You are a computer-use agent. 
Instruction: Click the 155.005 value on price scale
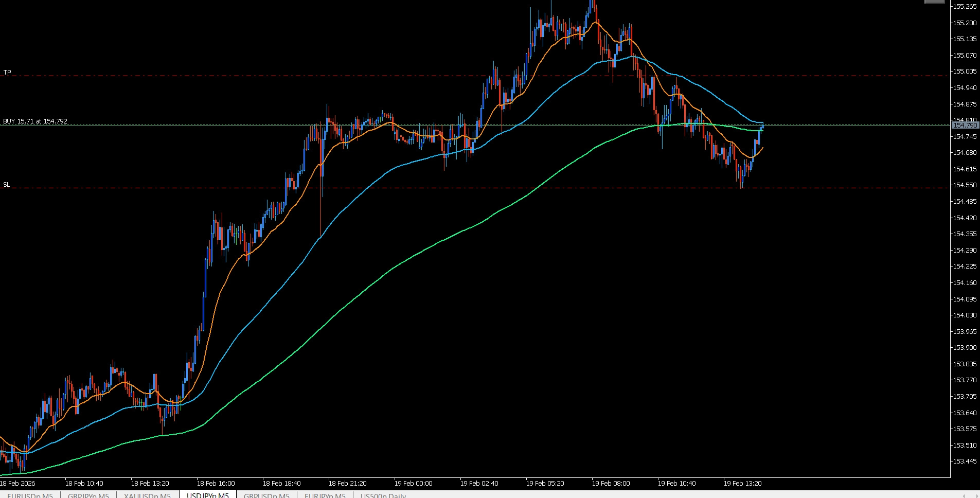coord(965,72)
